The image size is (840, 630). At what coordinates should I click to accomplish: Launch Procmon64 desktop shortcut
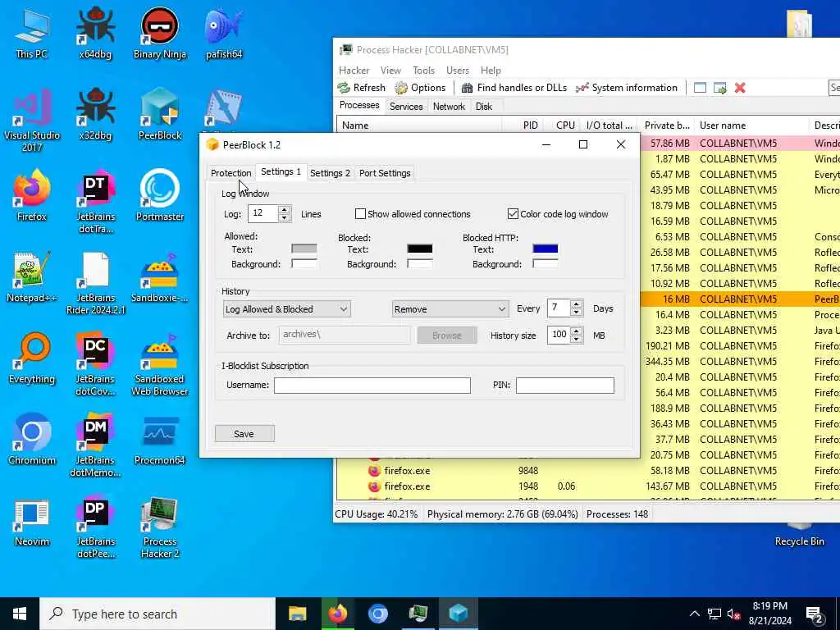[x=160, y=440]
